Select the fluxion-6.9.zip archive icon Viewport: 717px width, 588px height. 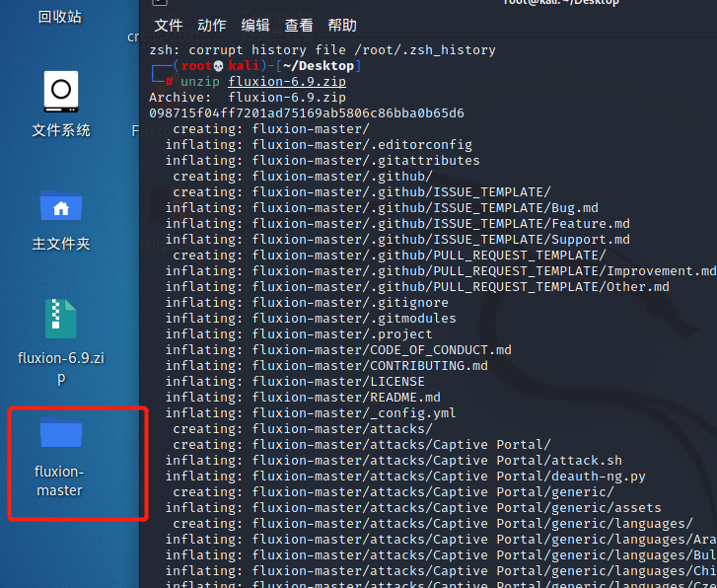click(61, 319)
